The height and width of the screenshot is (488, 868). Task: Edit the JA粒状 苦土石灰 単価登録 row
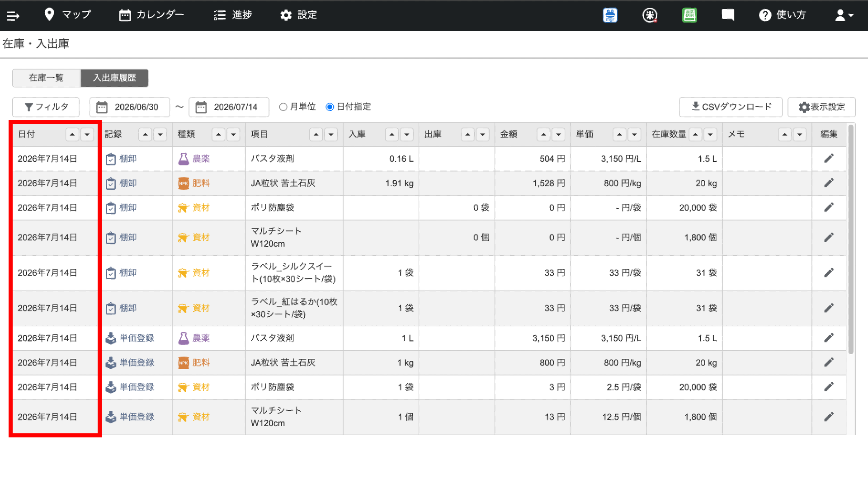click(x=829, y=362)
